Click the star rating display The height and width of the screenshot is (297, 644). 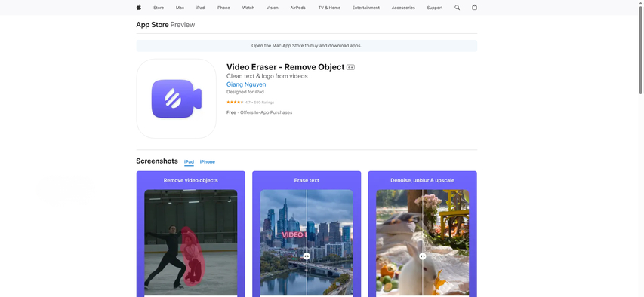click(x=235, y=103)
